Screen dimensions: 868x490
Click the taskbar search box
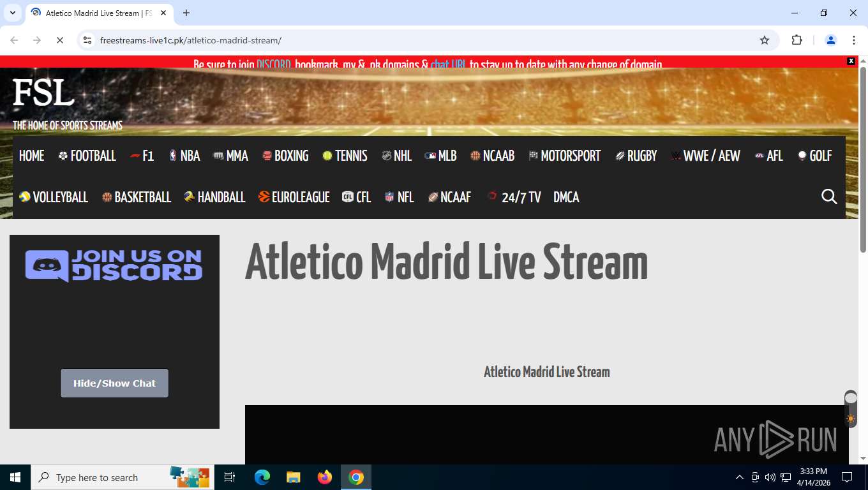pyautogui.click(x=121, y=477)
